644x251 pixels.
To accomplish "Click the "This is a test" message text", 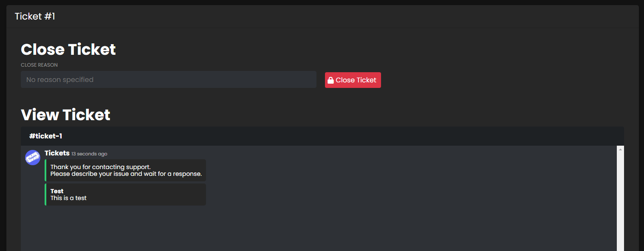I will (x=68, y=198).
